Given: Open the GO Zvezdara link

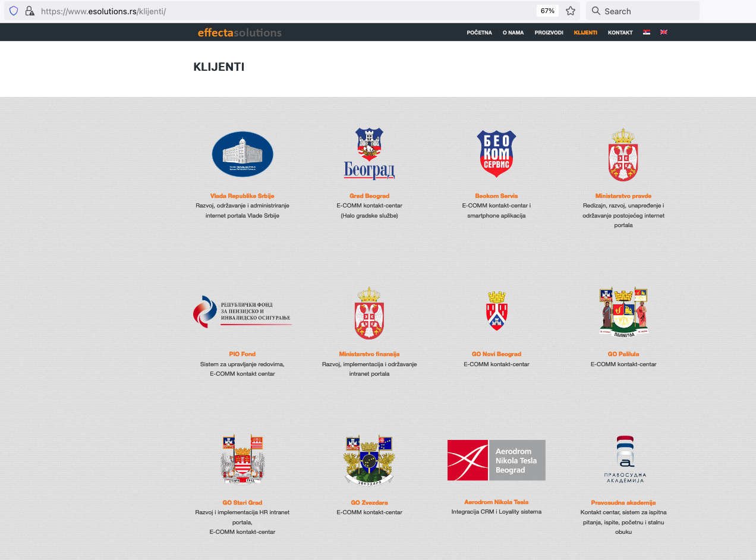Looking at the screenshot, I should pos(369,502).
